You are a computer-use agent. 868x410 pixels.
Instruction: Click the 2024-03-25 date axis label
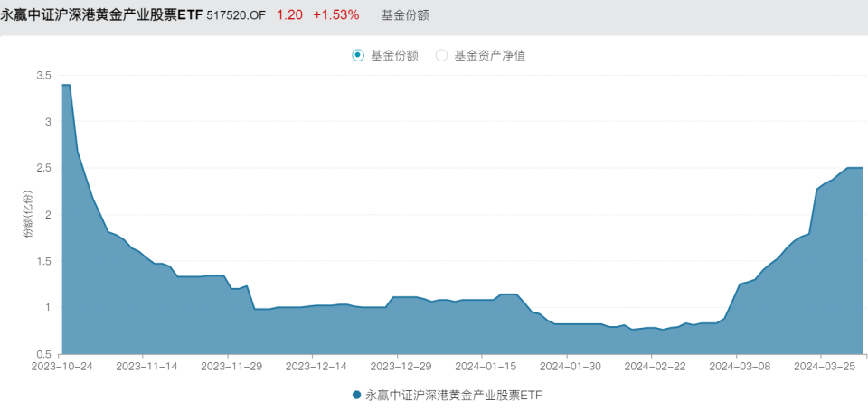click(x=820, y=366)
